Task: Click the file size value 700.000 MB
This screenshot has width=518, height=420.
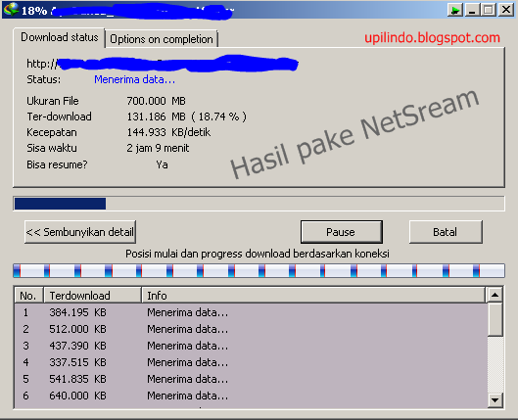Action: click(x=157, y=101)
